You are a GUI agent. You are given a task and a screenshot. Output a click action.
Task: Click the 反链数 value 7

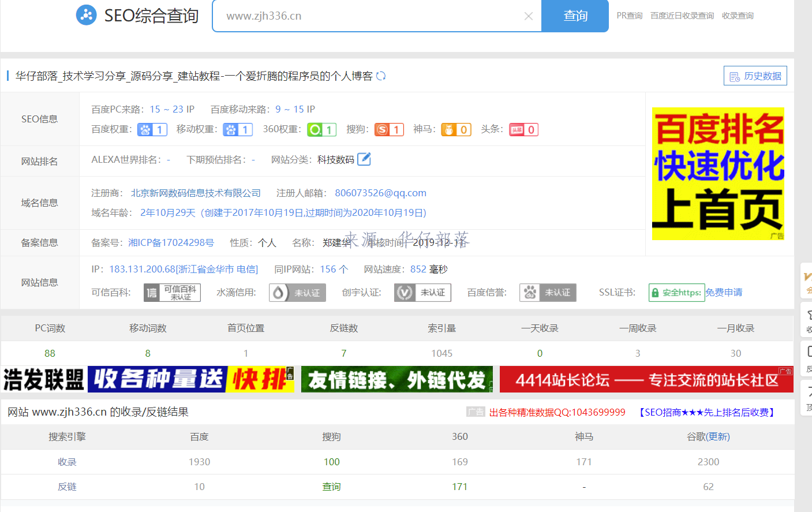point(344,353)
